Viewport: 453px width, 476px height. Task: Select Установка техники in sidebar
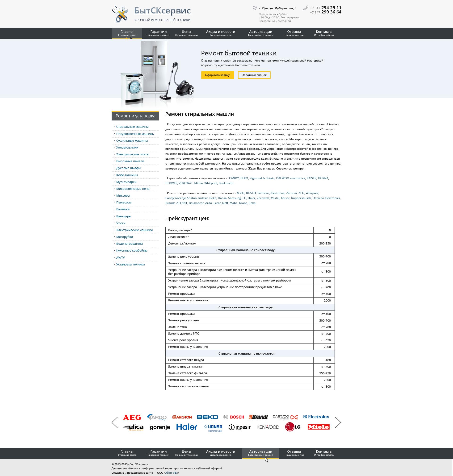click(x=130, y=265)
